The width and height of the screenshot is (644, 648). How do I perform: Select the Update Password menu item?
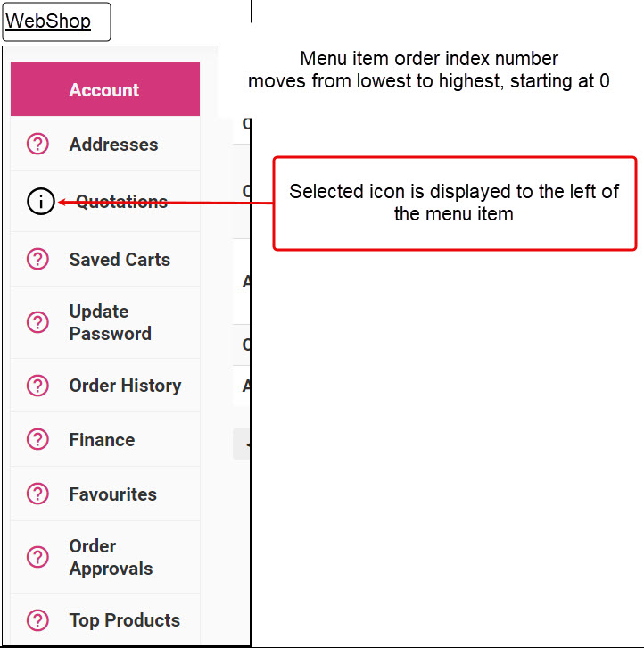click(x=110, y=322)
